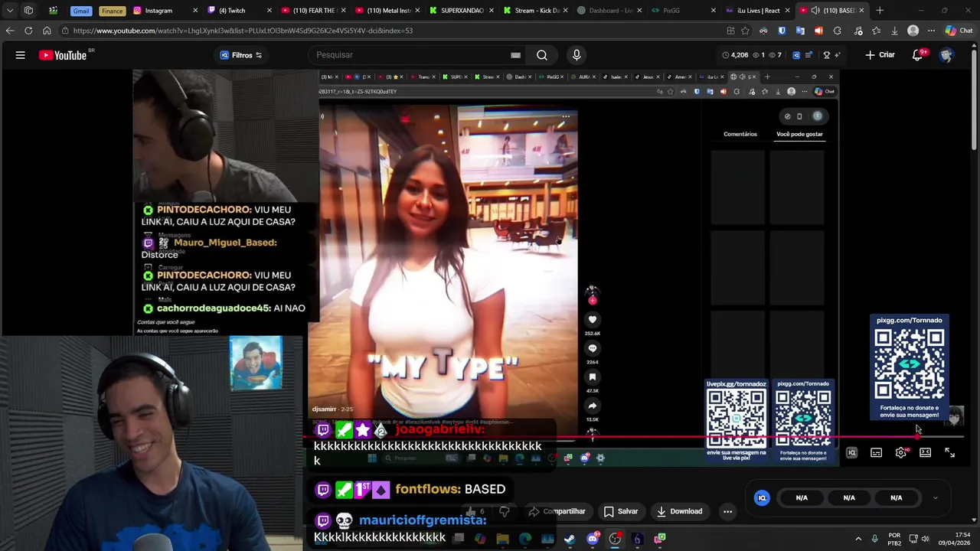The width and height of the screenshot is (980, 551).
Task: Go to YouTube home via logo
Action: [x=63, y=55]
